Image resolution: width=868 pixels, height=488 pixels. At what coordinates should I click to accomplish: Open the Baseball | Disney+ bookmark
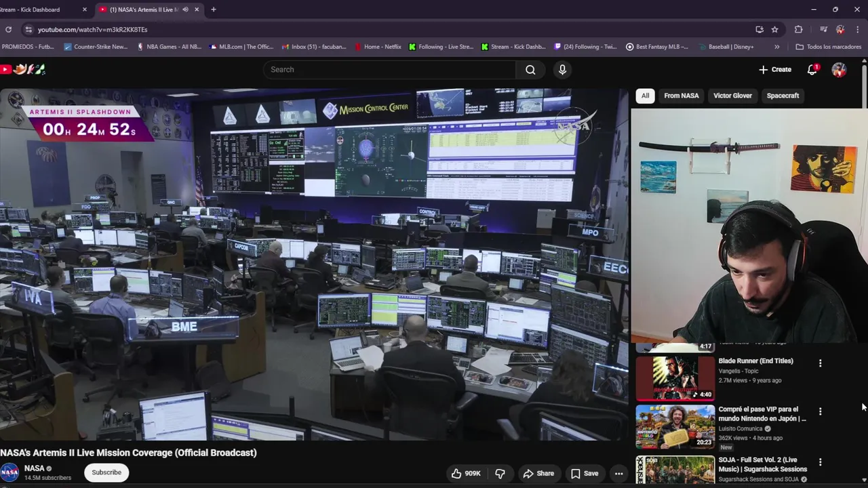[725, 47]
